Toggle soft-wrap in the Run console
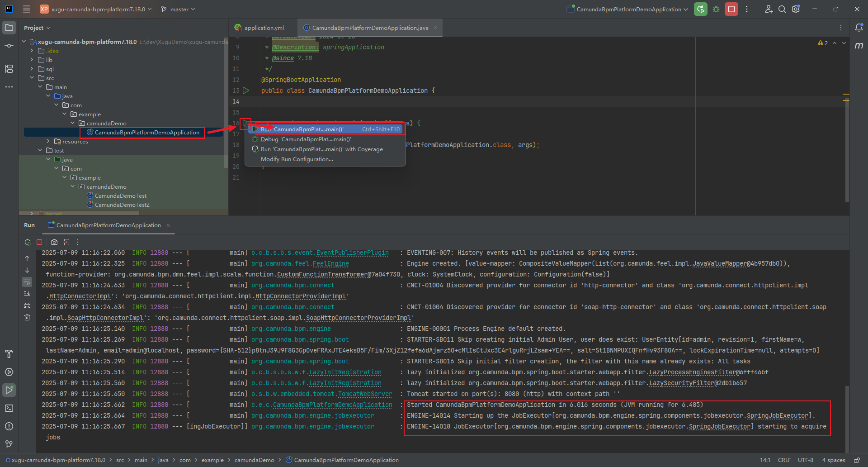Viewport: 868px width, 467px height. click(27, 282)
